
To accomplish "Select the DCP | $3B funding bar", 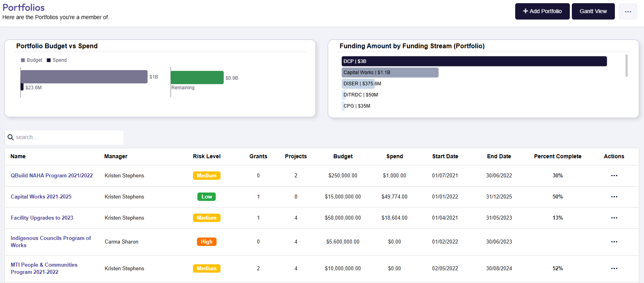I will click(474, 61).
